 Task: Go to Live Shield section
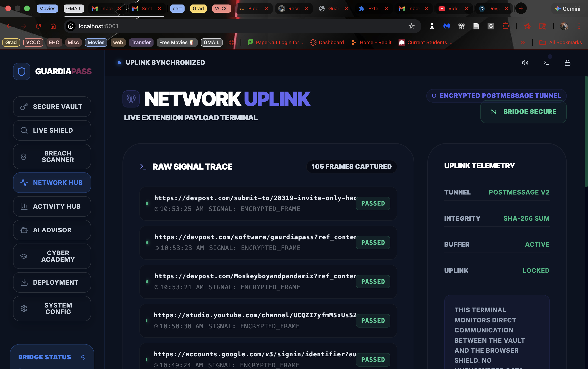[52, 130]
